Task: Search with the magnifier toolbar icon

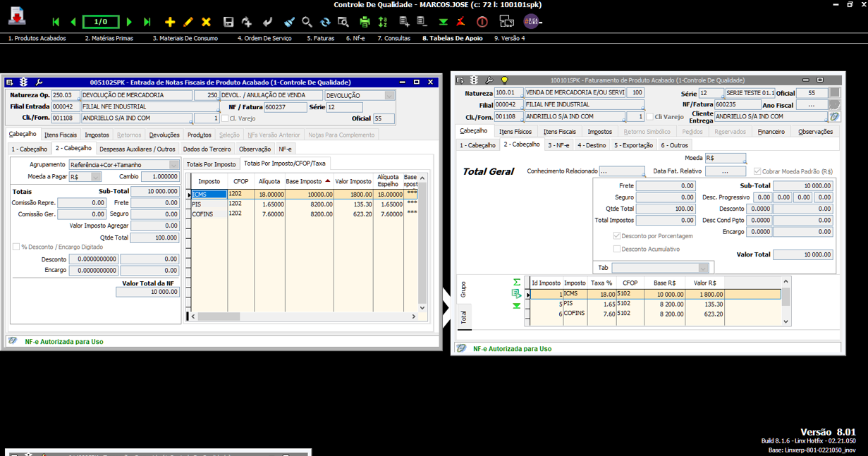Action: point(307,22)
